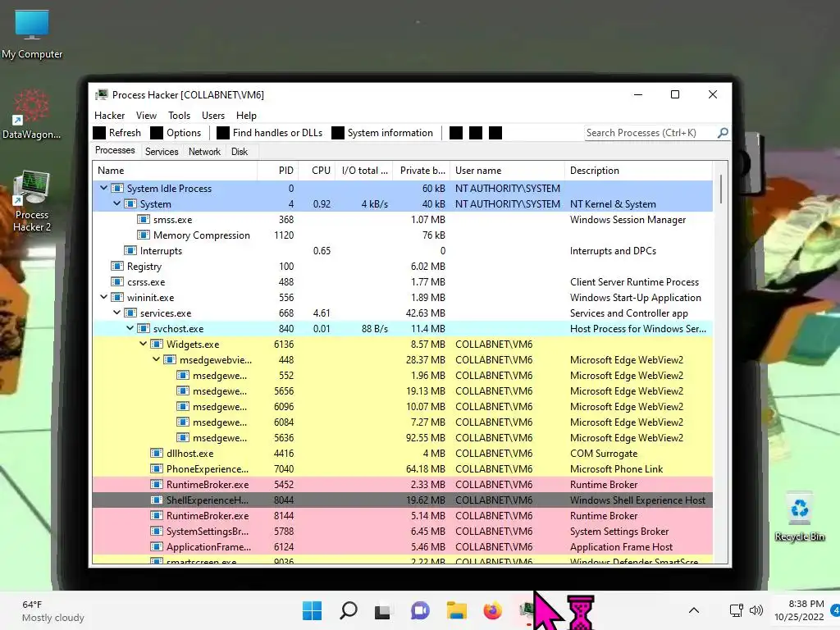Click the icon of the smss.exe row
The image size is (840, 630).
coord(143,220)
